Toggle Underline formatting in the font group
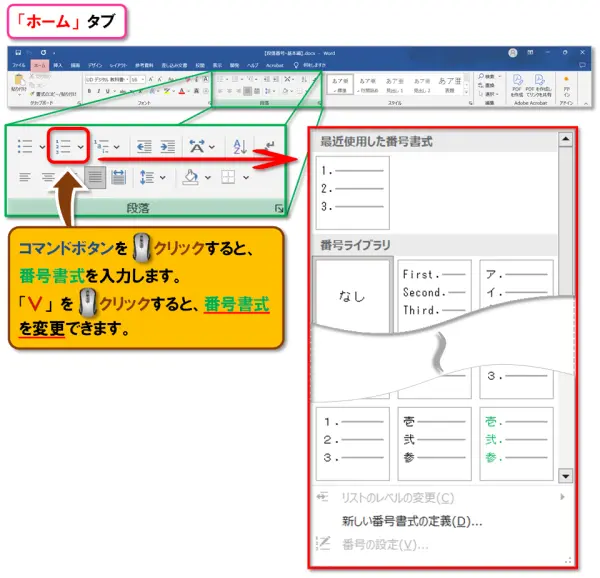The height and width of the screenshot is (578, 600). (108, 91)
